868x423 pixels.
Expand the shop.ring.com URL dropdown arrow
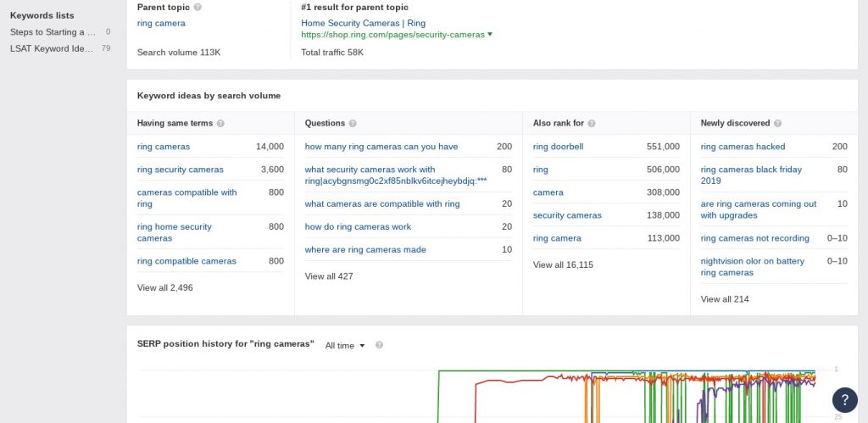click(x=489, y=34)
